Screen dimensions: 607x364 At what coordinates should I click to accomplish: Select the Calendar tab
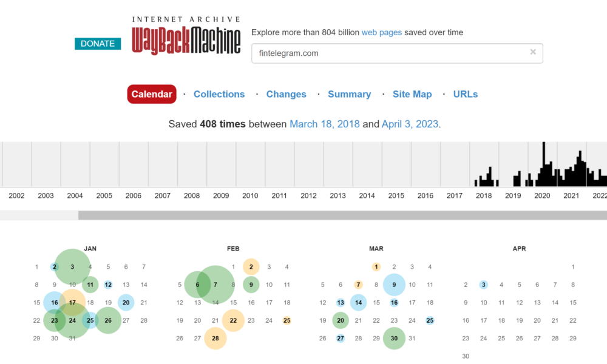click(x=152, y=94)
